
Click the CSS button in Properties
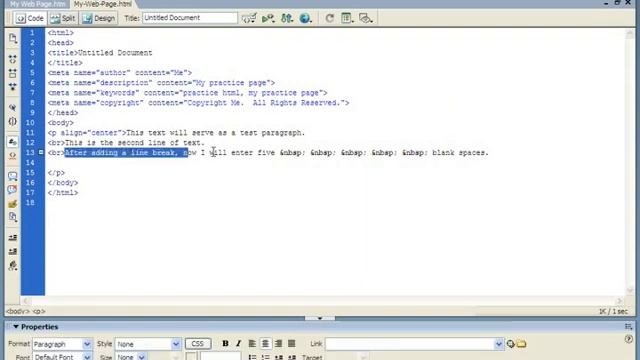pyautogui.click(x=198, y=344)
